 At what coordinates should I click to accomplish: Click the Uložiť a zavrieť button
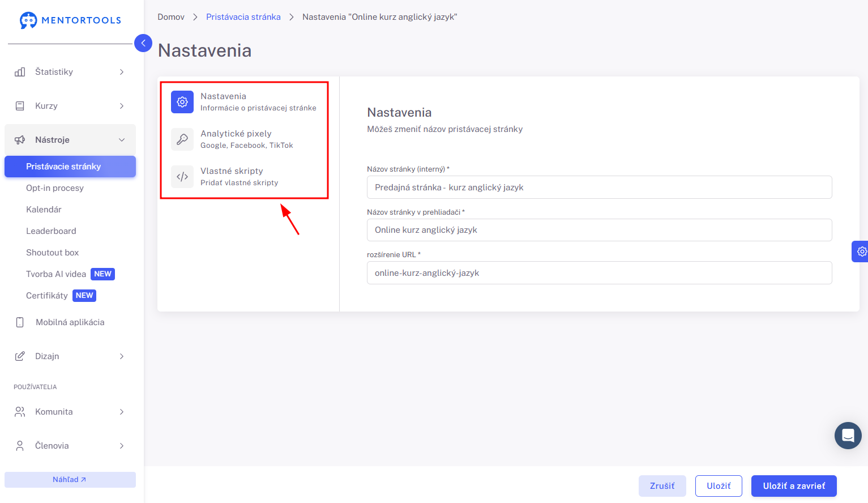pos(794,486)
